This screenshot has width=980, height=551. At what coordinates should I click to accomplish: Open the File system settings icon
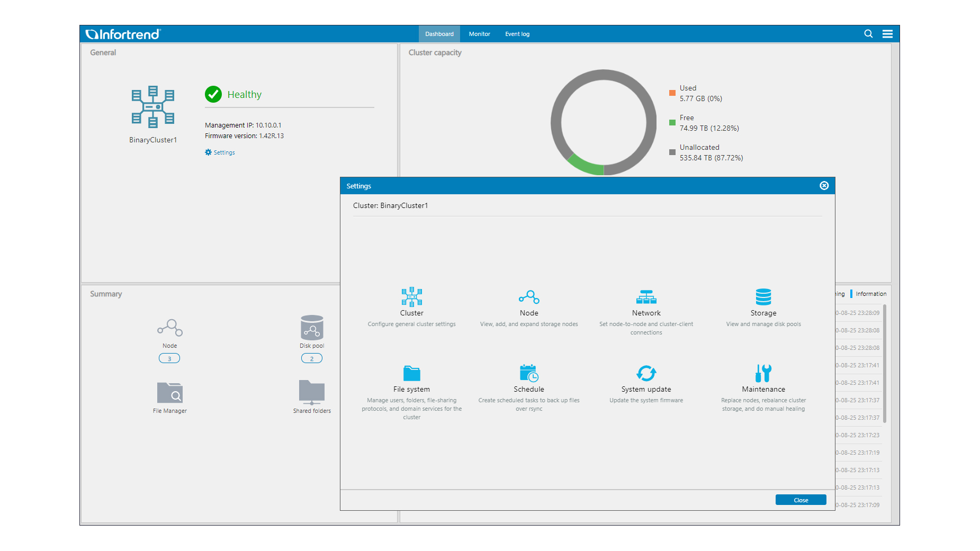pos(411,373)
